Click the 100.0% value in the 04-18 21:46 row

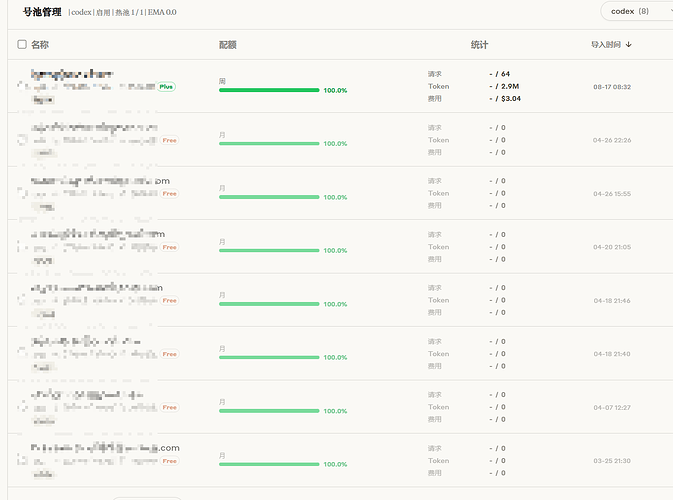click(335, 304)
